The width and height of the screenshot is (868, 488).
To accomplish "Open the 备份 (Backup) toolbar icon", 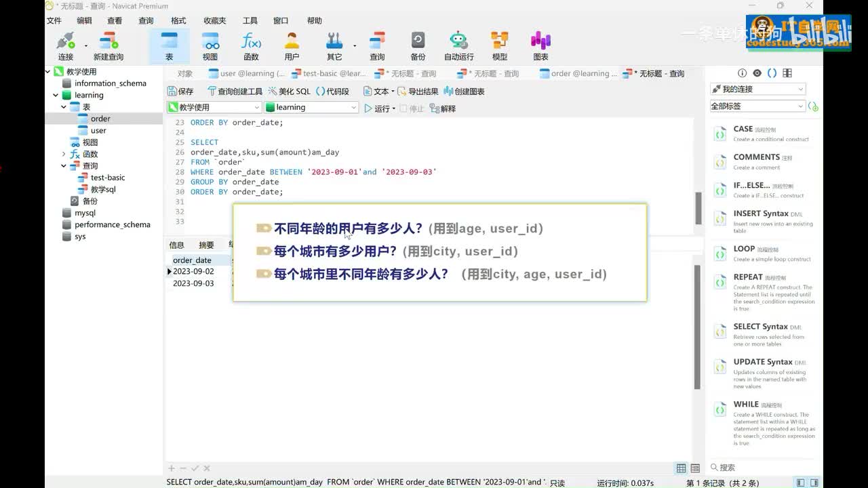I will (418, 46).
